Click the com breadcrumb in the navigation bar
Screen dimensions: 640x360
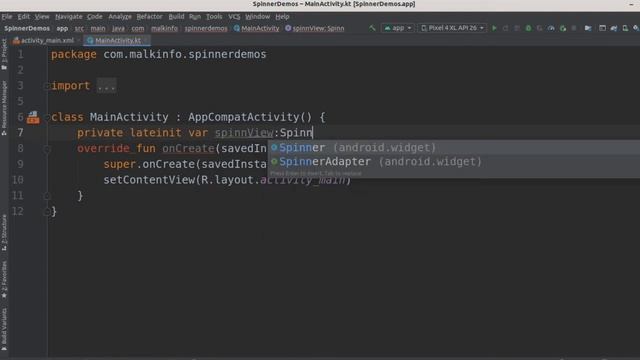(x=138, y=29)
